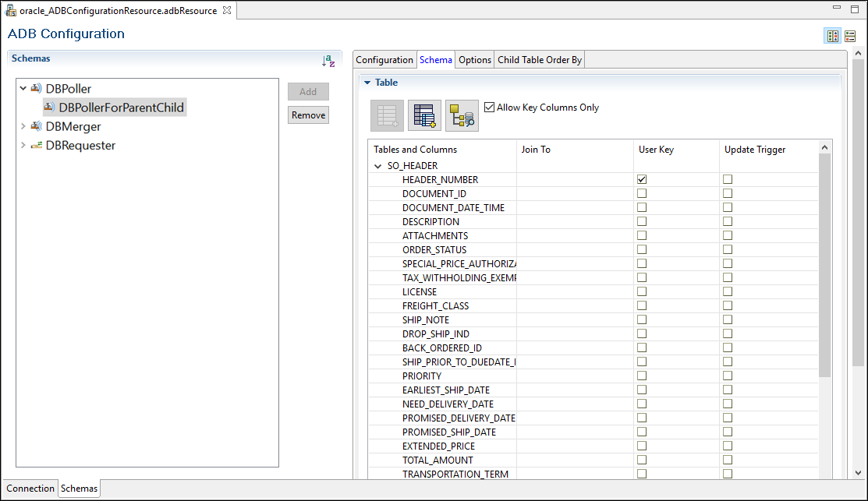Enable Update Trigger for DOCUMENT_ID

point(728,193)
